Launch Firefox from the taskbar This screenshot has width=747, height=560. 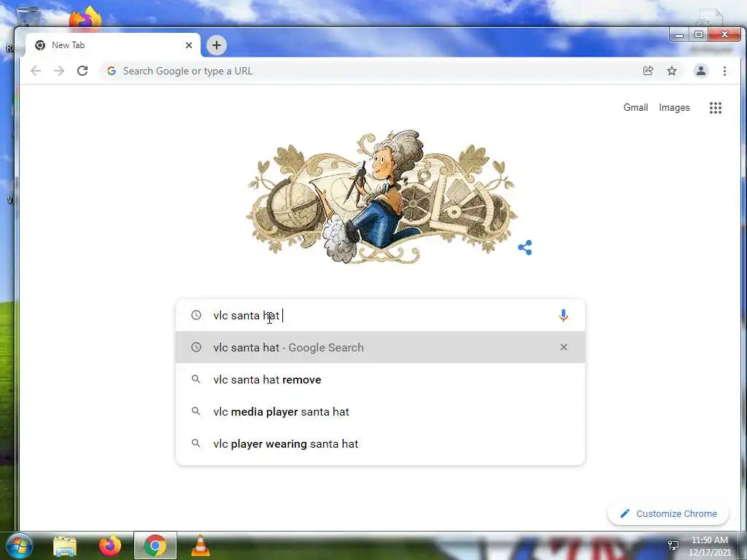pos(110,545)
